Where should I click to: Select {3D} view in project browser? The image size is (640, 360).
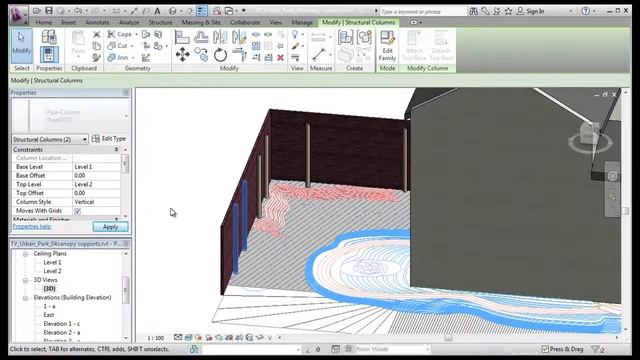tap(49, 289)
